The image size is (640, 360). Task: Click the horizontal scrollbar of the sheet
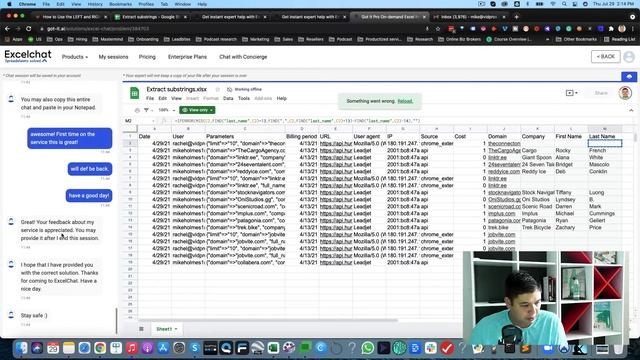[x=267, y=320]
